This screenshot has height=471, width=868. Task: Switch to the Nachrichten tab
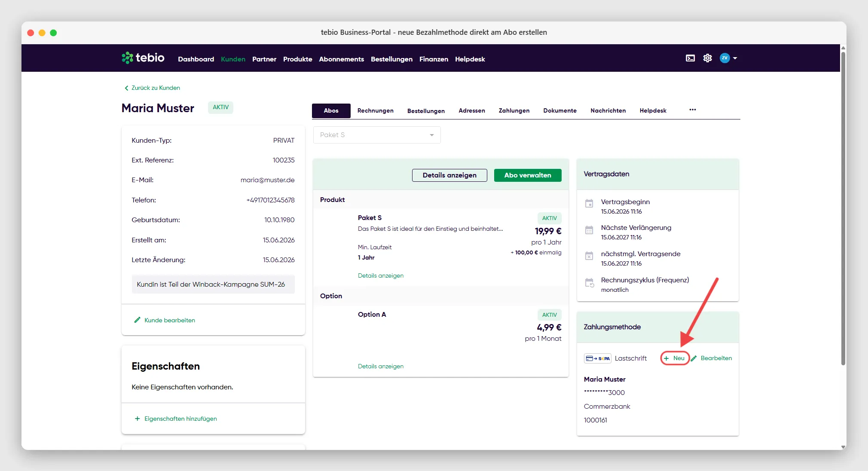tap(608, 110)
